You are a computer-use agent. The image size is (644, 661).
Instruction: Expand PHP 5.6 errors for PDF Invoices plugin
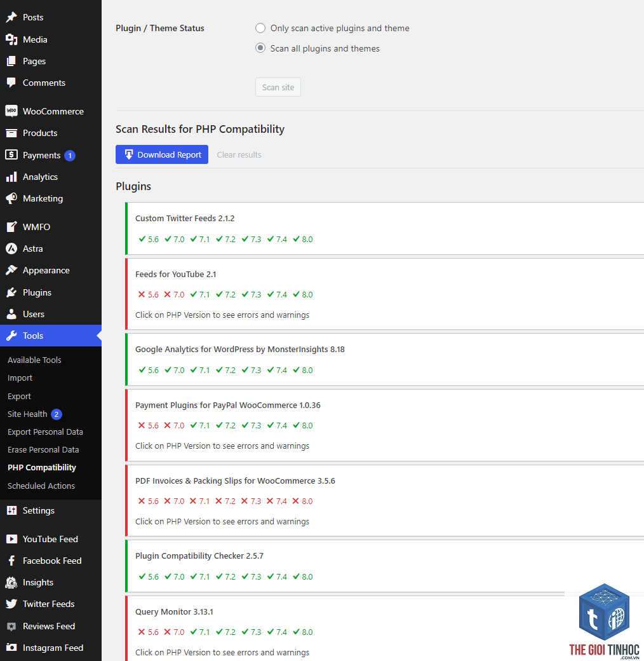click(x=149, y=501)
